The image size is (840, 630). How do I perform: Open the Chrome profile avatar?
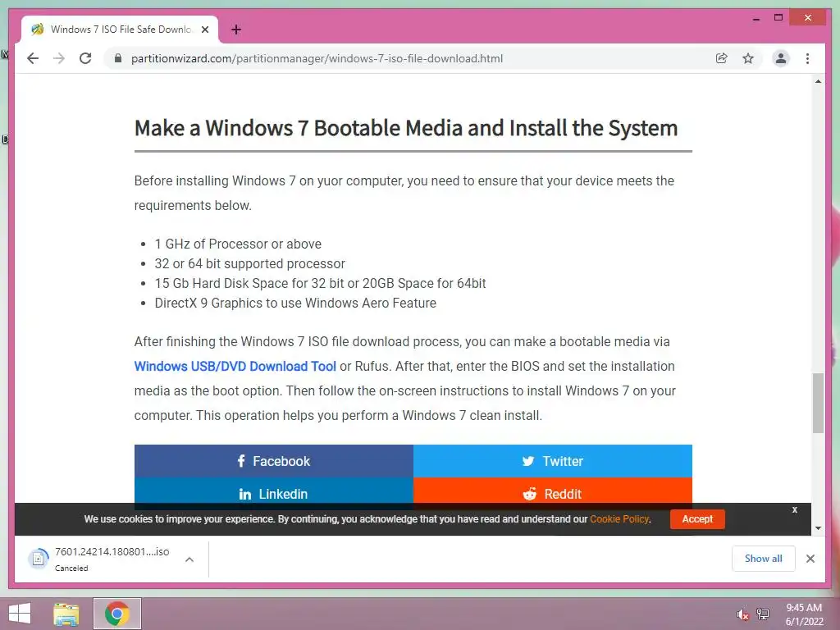point(781,58)
